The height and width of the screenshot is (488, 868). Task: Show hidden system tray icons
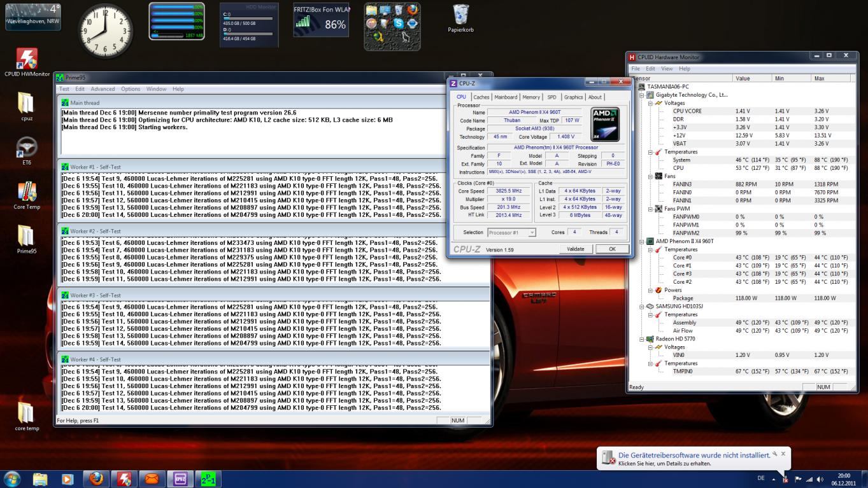click(774, 479)
